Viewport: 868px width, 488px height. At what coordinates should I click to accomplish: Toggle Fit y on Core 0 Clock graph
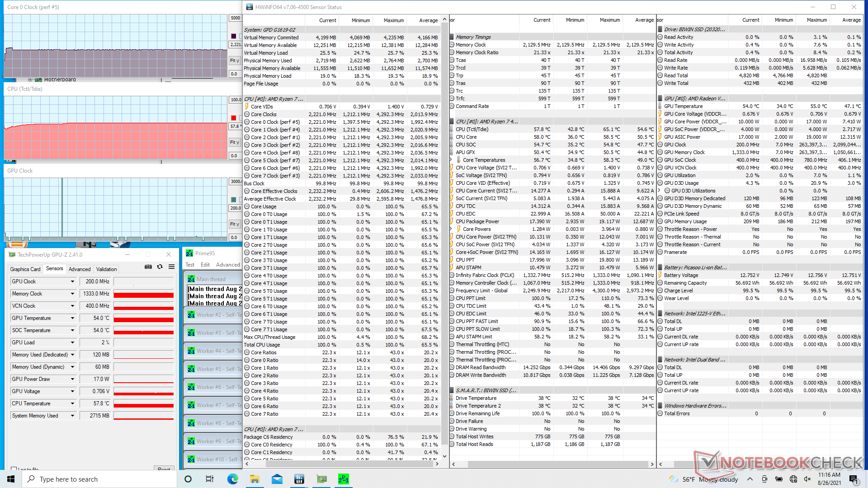point(235,61)
